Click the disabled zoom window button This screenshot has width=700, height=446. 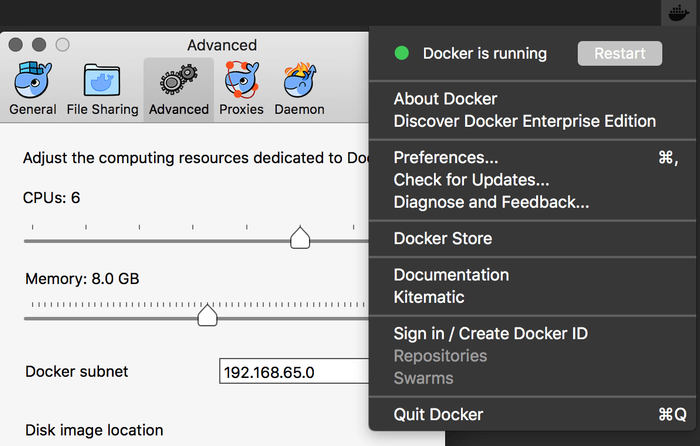point(62,45)
